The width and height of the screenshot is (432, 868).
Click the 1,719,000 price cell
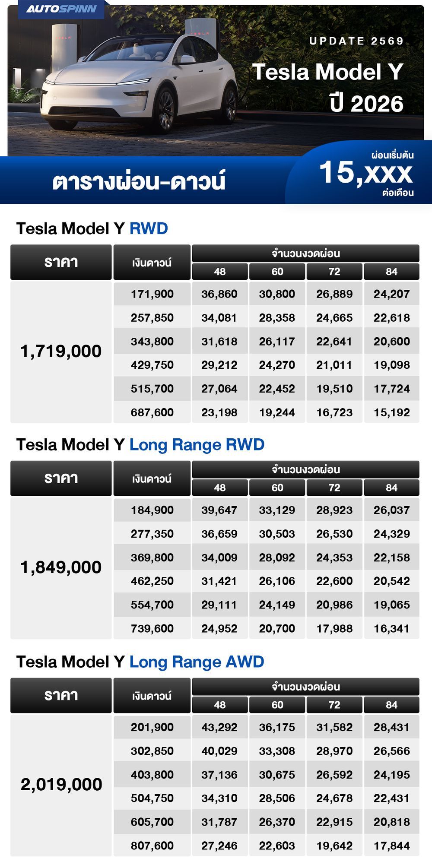pos(61,352)
